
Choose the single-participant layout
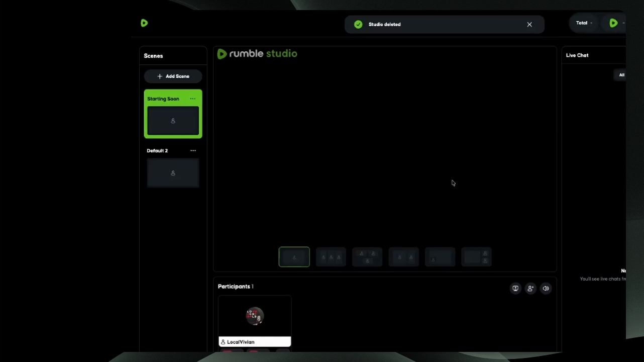coord(294,257)
